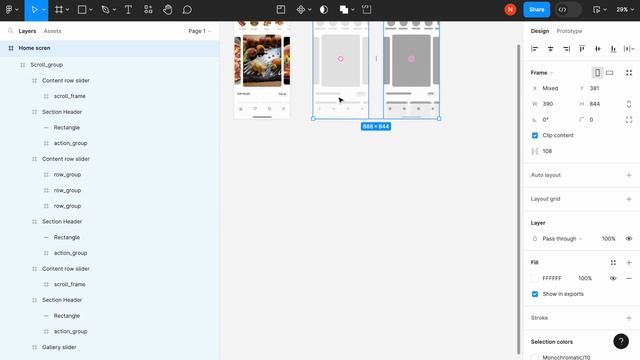
Task: Click the Align left icon
Action: coord(535,49)
